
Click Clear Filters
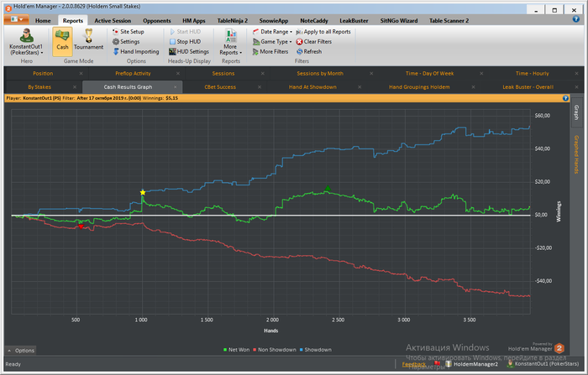click(314, 42)
